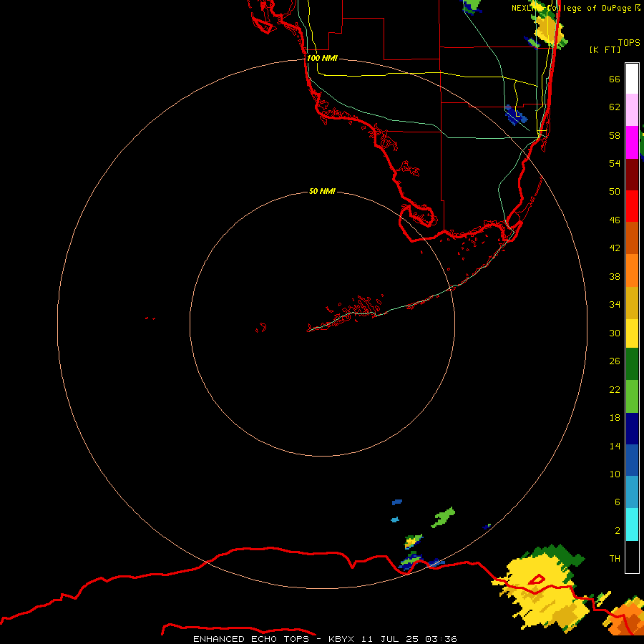Click the bright red legend swatch

(x=632, y=206)
